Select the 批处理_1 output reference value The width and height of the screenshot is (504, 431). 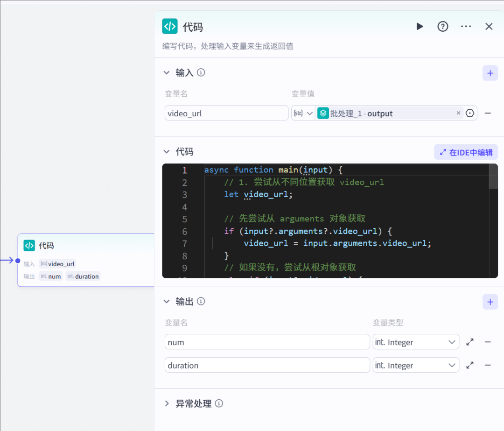pos(389,113)
